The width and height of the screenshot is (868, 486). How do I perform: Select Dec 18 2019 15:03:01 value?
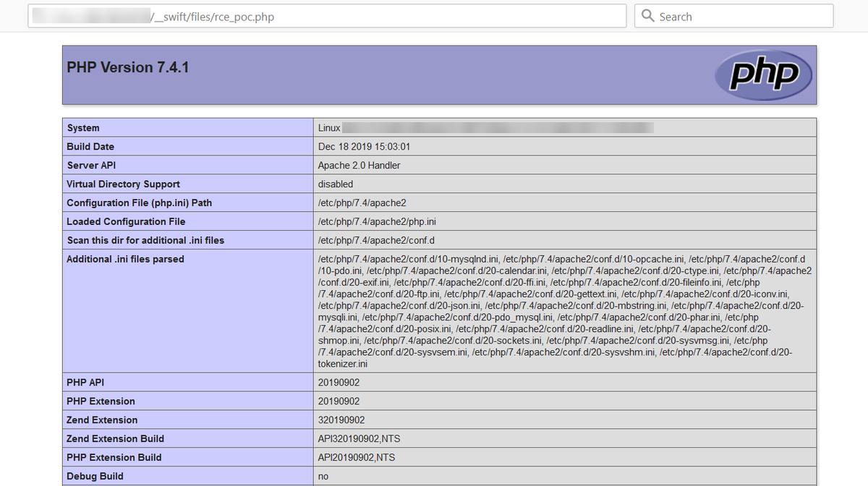coord(365,147)
